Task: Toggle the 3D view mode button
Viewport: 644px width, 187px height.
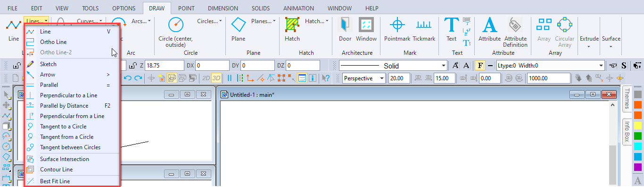Action: (x=216, y=78)
